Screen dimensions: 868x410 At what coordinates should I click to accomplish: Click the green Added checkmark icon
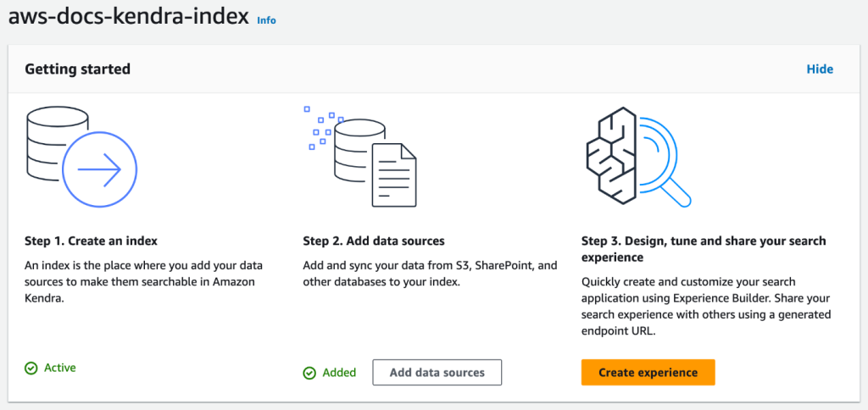[x=310, y=373]
